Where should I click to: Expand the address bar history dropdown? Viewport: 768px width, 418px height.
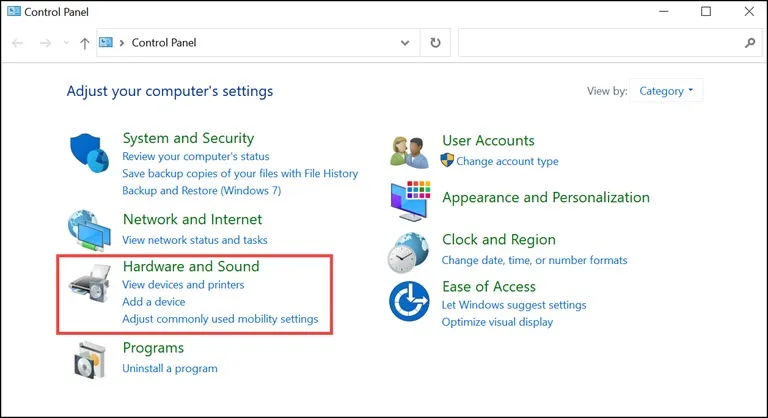tap(405, 43)
